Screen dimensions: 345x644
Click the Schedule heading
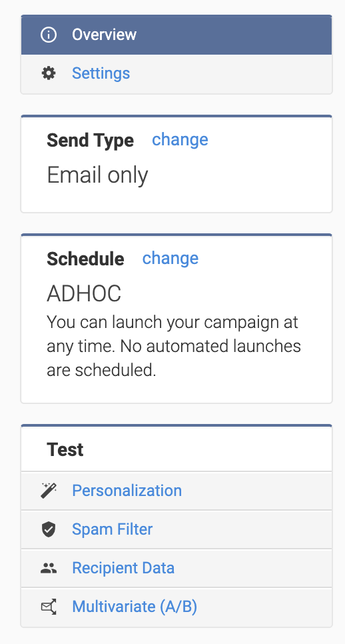click(85, 259)
